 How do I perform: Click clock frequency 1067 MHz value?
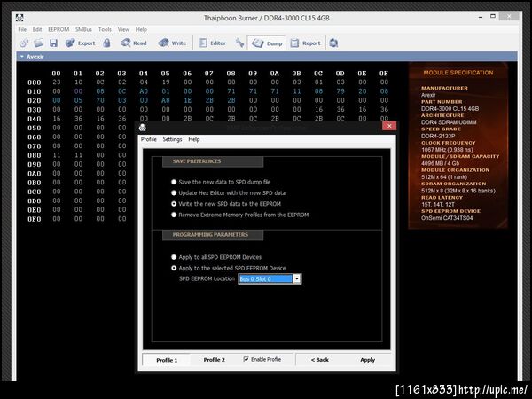click(447, 150)
